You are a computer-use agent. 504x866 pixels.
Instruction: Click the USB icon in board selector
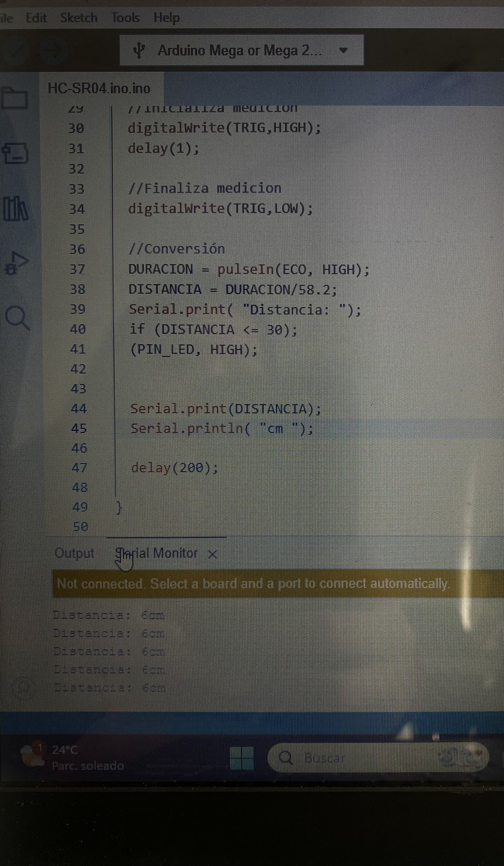pos(139,51)
